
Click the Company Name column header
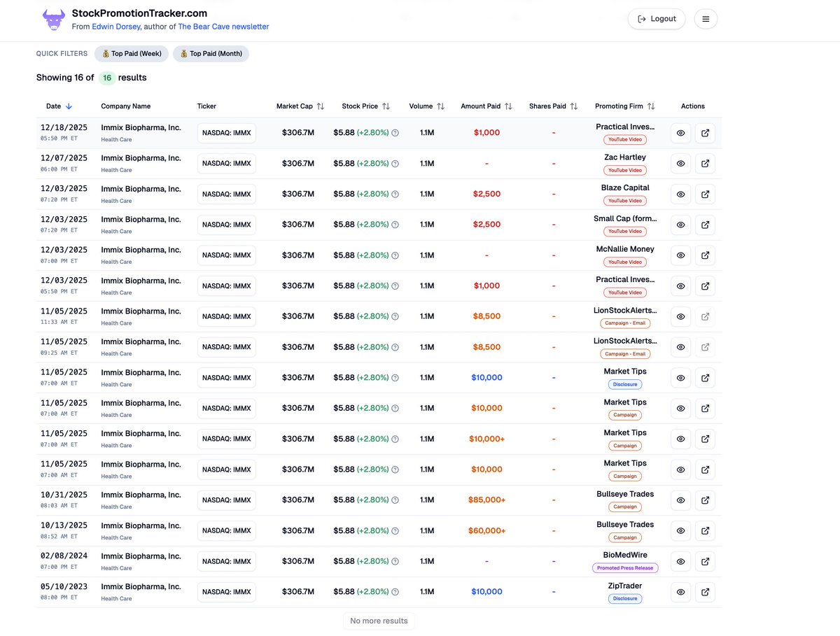click(126, 106)
